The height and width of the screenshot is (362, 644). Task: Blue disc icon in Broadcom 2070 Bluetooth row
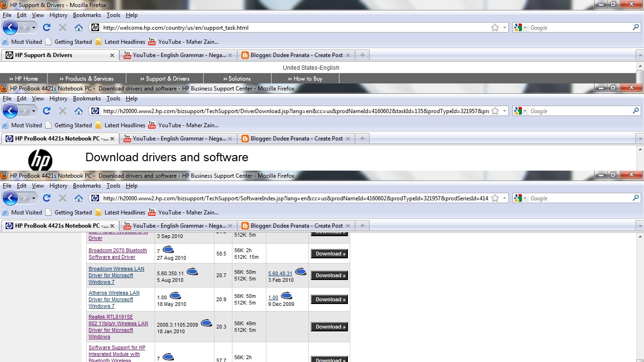click(x=168, y=250)
